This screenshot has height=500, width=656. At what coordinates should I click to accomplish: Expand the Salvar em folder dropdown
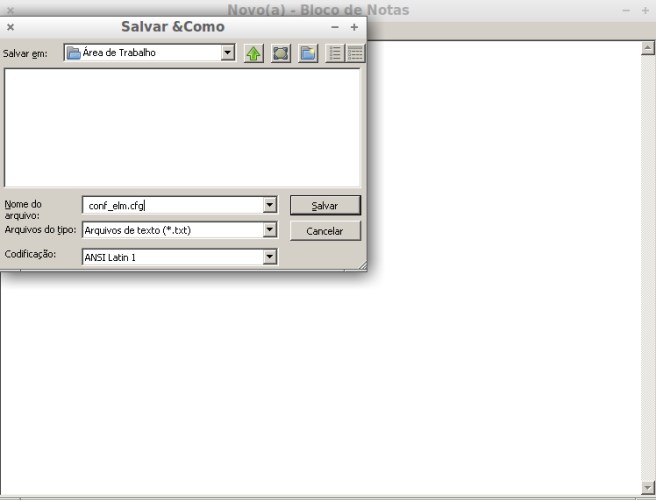228,53
